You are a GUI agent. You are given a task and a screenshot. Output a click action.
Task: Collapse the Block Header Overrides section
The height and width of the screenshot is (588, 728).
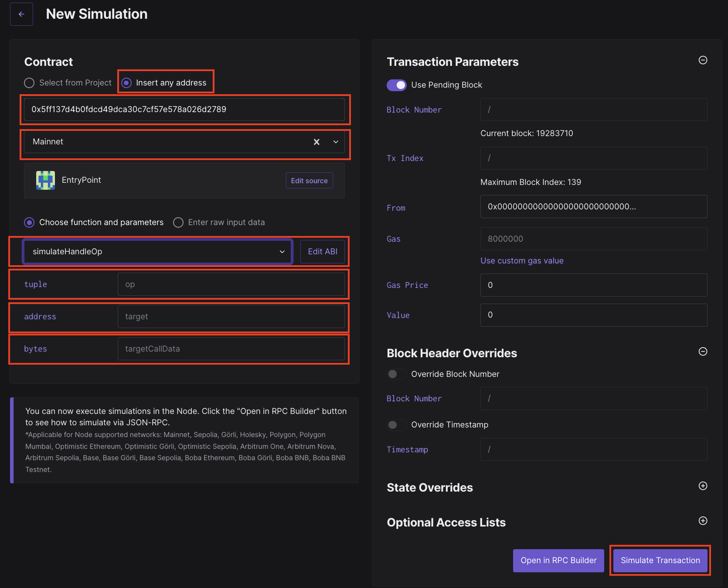(x=703, y=352)
